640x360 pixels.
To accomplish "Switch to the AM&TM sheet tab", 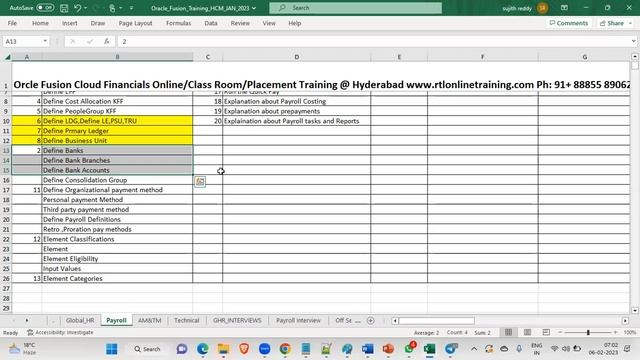I will tap(149, 320).
